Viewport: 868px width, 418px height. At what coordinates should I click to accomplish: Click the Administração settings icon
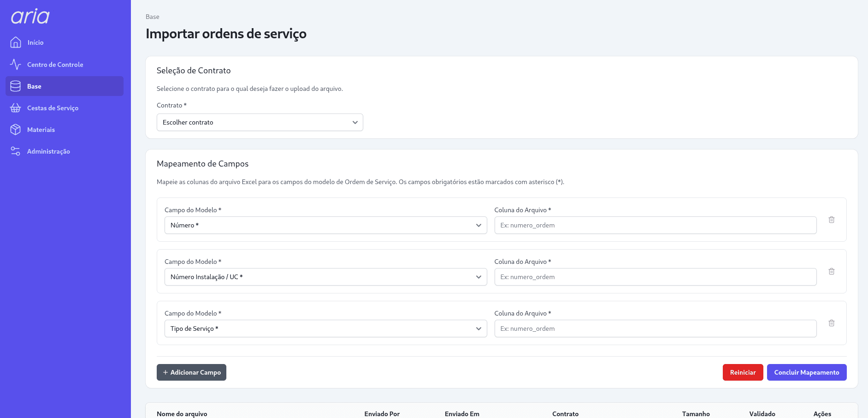[x=16, y=151]
